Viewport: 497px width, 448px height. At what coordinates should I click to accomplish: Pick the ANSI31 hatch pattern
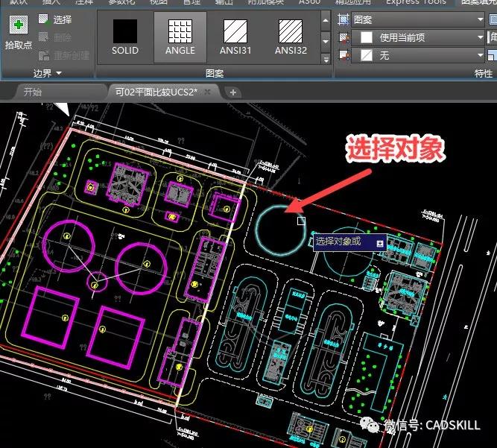point(235,37)
